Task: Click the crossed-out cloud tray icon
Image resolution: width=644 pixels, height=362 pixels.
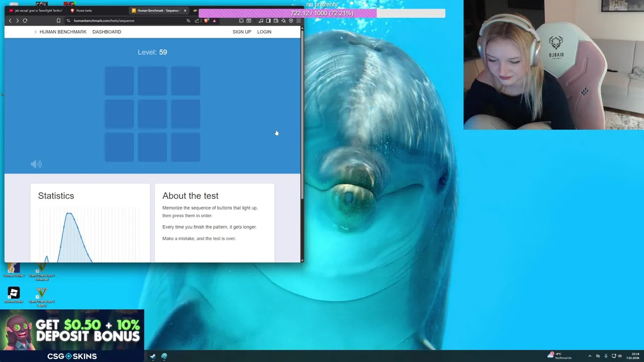Action: 598,356
